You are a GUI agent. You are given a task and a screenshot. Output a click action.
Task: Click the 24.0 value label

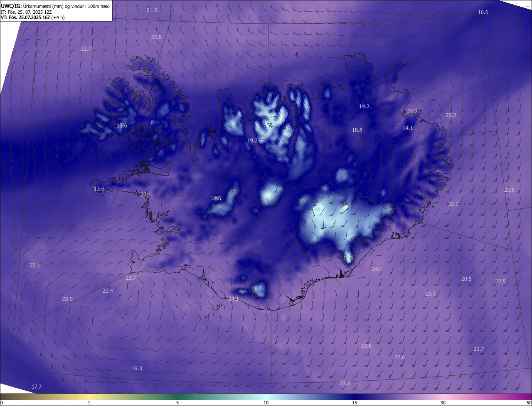[377, 269]
